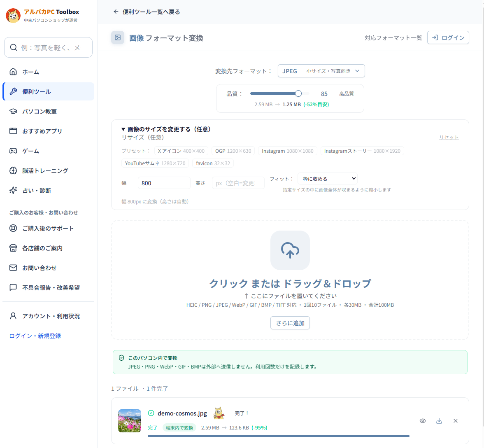The image size is (484, 448).
Task: Click the ご購入後のサポート lifebuoy icon
Action: point(13,228)
